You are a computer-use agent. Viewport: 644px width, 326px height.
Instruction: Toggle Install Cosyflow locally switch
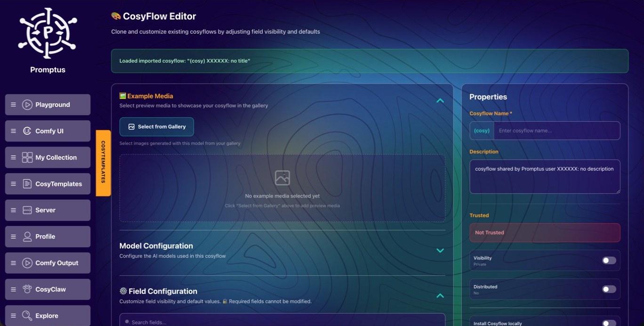(x=609, y=323)
